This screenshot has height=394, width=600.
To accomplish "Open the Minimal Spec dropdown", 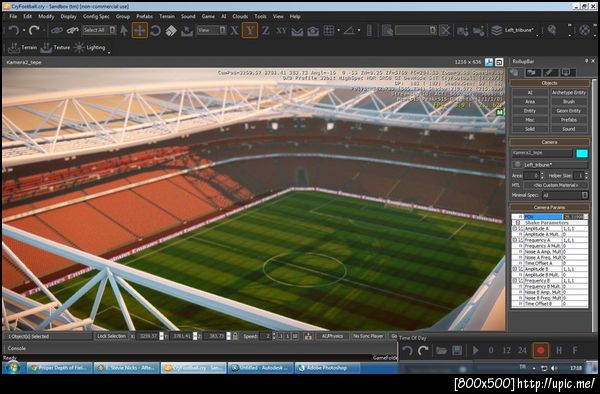I will point(564,195).
